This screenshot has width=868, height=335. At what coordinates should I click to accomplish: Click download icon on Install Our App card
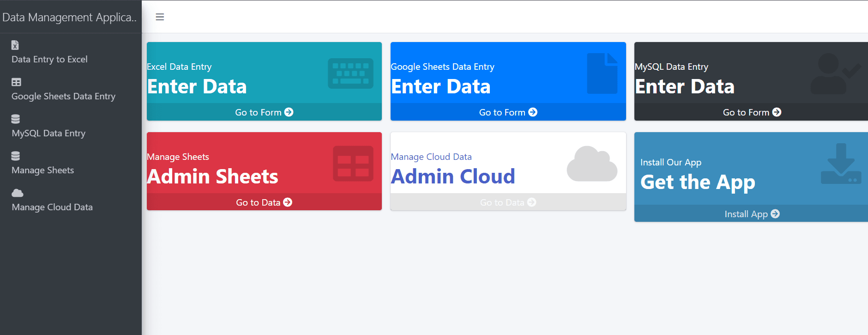(x=841, y=164)
